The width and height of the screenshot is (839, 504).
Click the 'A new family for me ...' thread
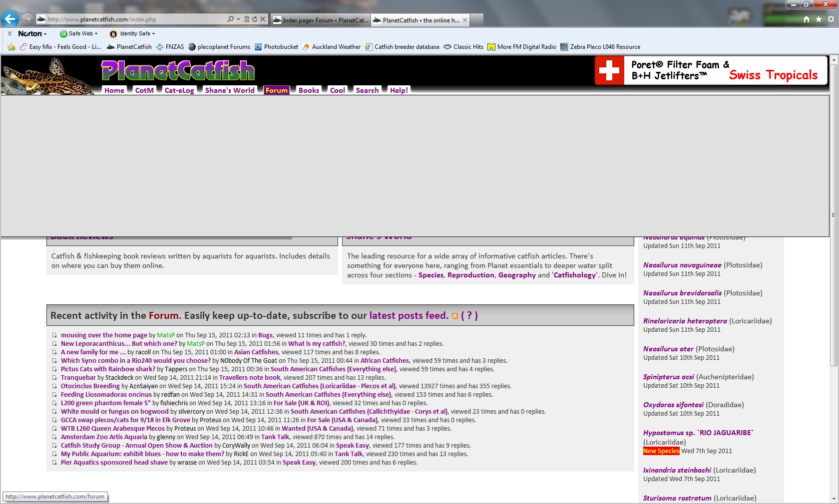(x=93, y=352)
